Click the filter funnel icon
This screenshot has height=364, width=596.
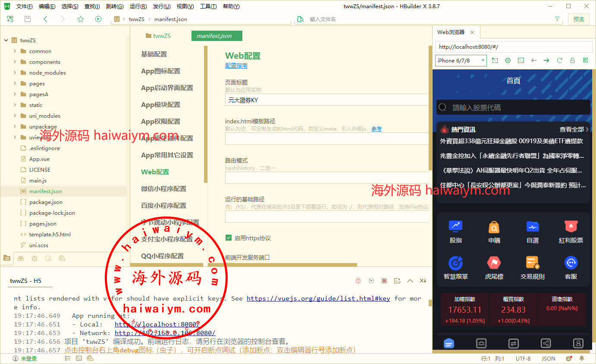pos(557,19)
